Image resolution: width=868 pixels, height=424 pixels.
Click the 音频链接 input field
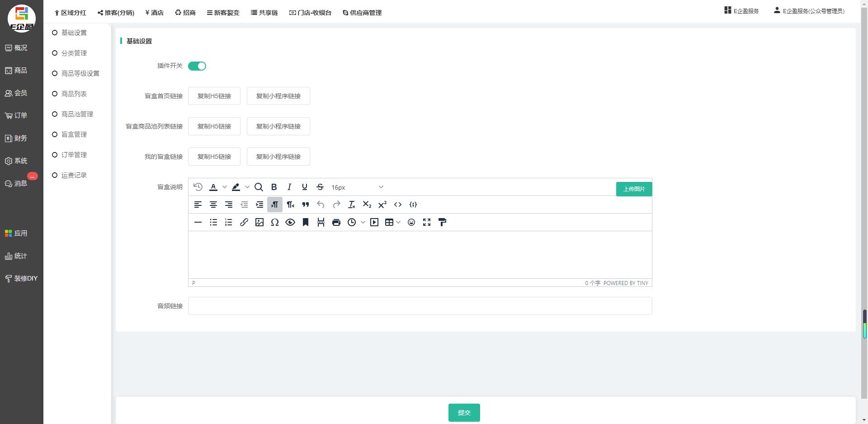point(420,306)
